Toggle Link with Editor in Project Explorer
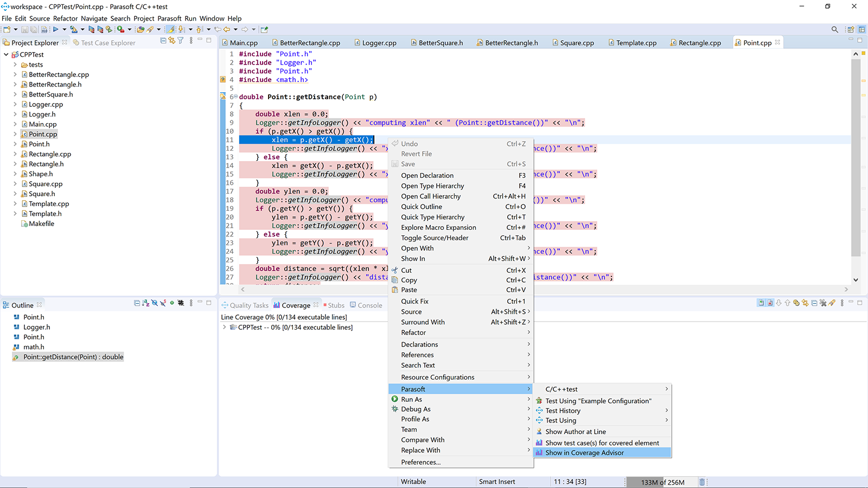Screen dimensions: 868x488 point(171,42)
